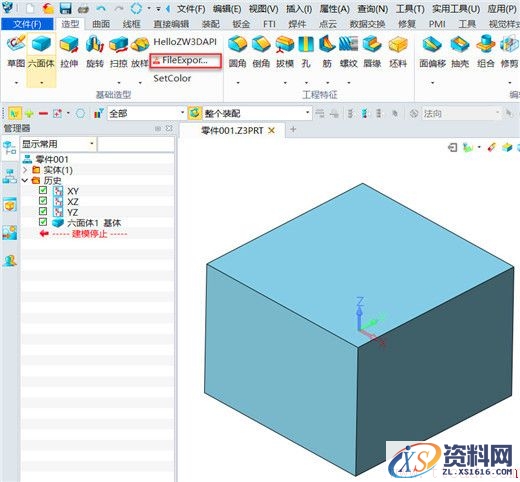Open the 造型 ribbon tab
The height and width of the screenshot is (482, 520).
pos(70,24)
